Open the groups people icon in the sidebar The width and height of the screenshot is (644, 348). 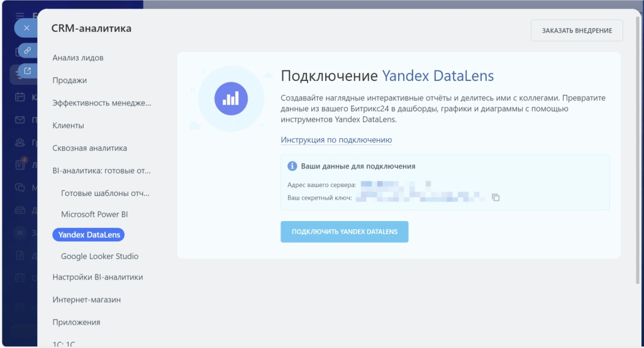pos(19,143)
